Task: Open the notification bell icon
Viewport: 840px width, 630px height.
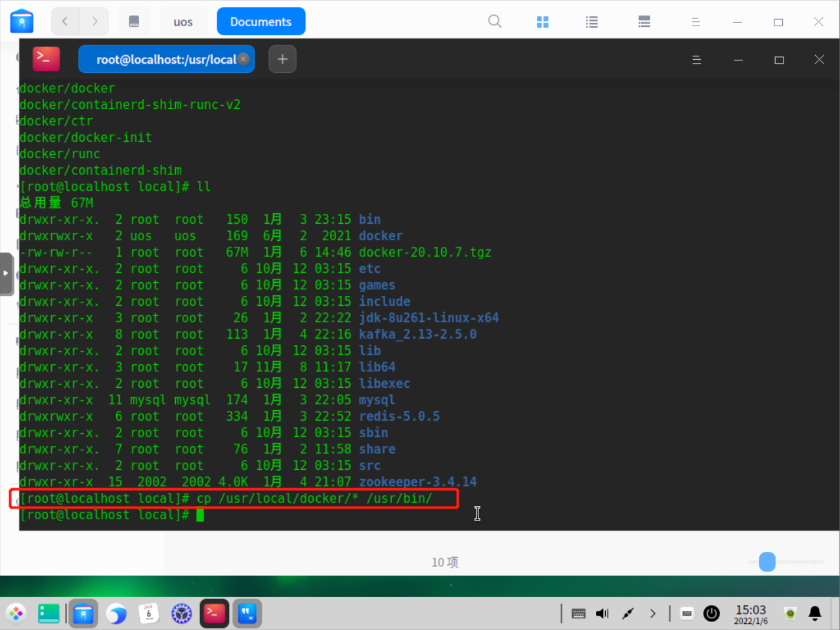Action: click(814, 613)
